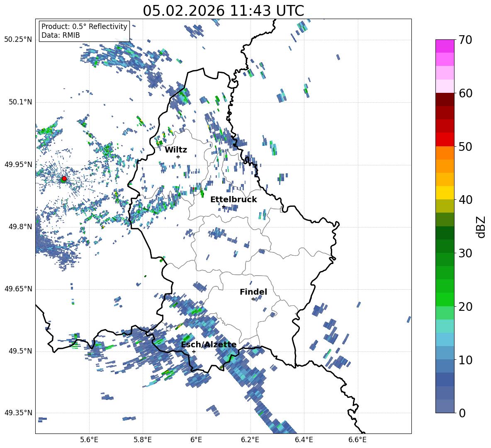Click the 70 colorbar tick label

point(465,40)
